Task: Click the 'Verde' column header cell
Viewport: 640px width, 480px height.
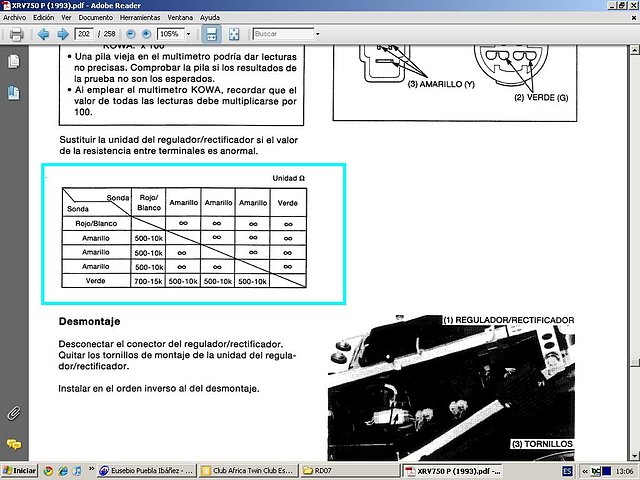Action: point(287,203)
